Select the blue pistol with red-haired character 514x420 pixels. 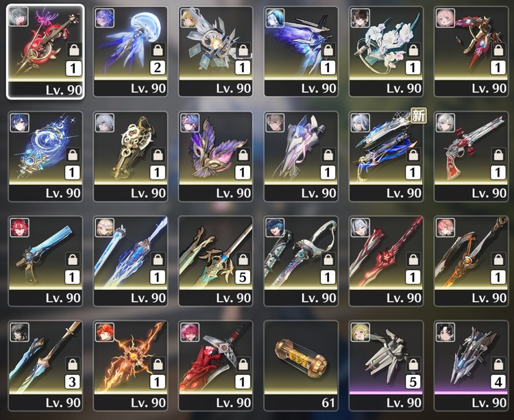tap(45, 261)
